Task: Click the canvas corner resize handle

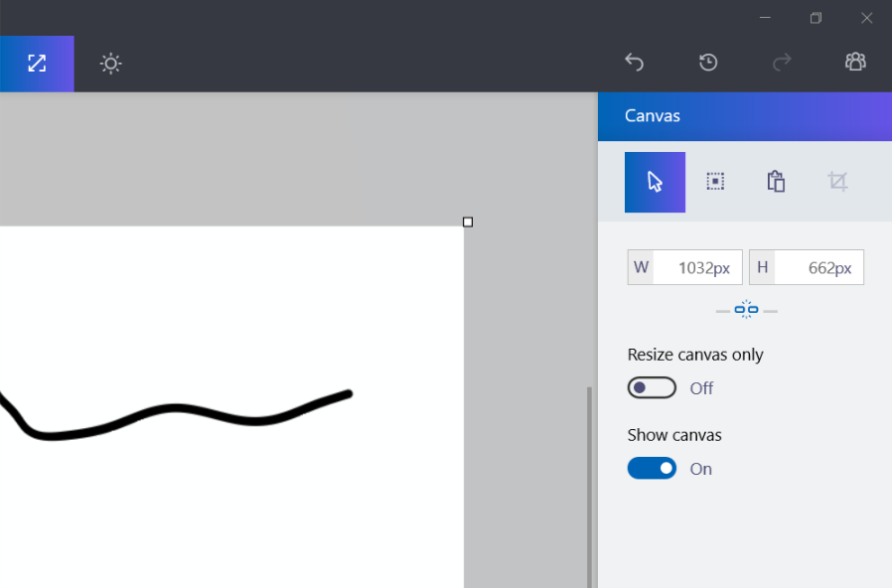Action: tap(468, 222)
